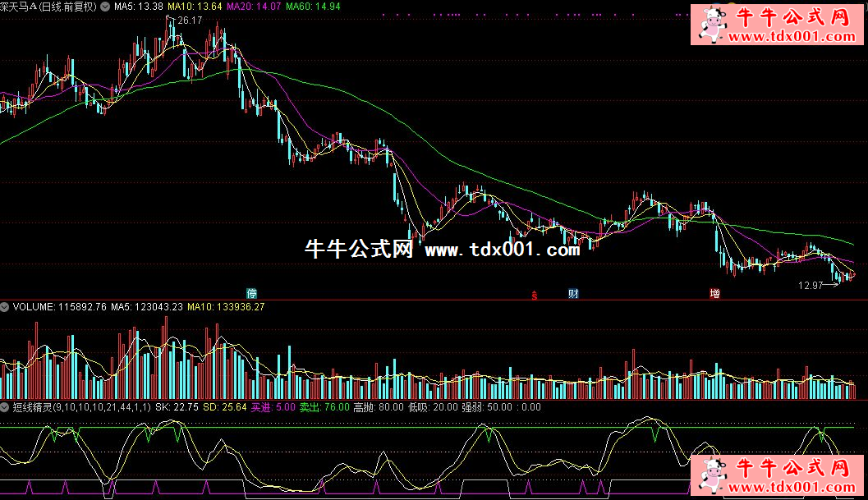Expand the VOLUME indicator dropdown arrow
Viewport: 868px width, 500px height.
tap(6, 307)
